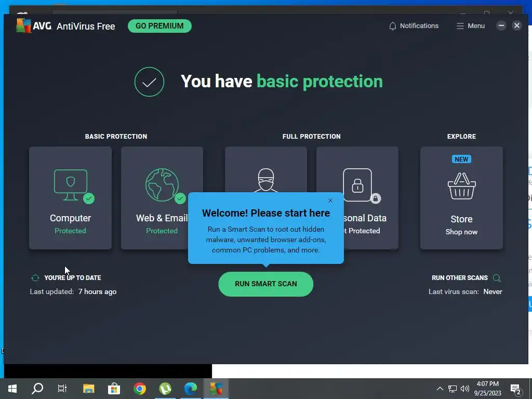This screenshot has width=532, height=399.
Task: Click the AVG logo icon
Action: (23, 26)
